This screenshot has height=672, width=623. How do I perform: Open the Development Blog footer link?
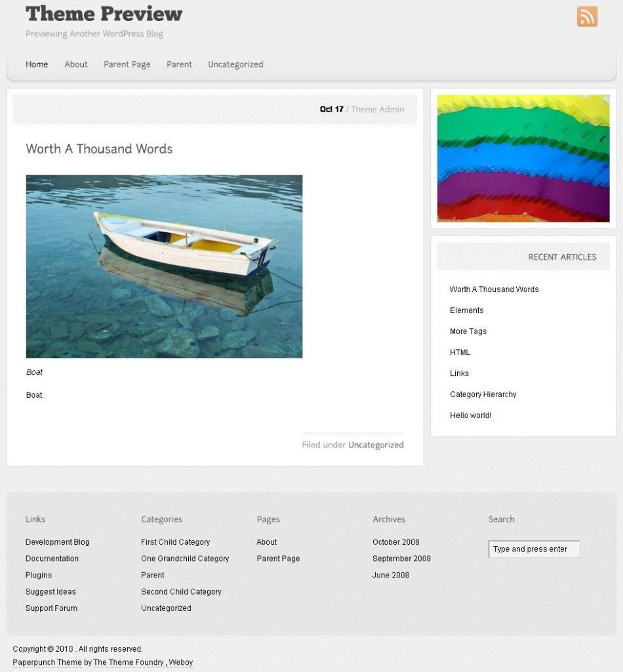point(57,541)
